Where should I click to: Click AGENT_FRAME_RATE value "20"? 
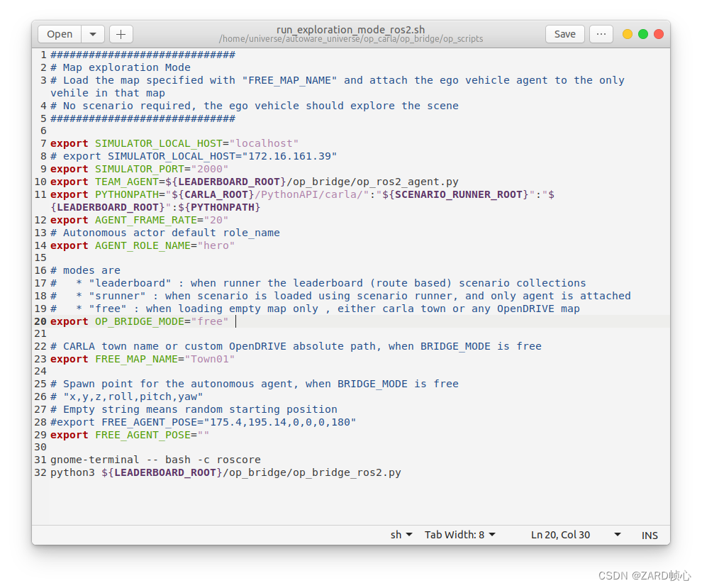[216, 221]
